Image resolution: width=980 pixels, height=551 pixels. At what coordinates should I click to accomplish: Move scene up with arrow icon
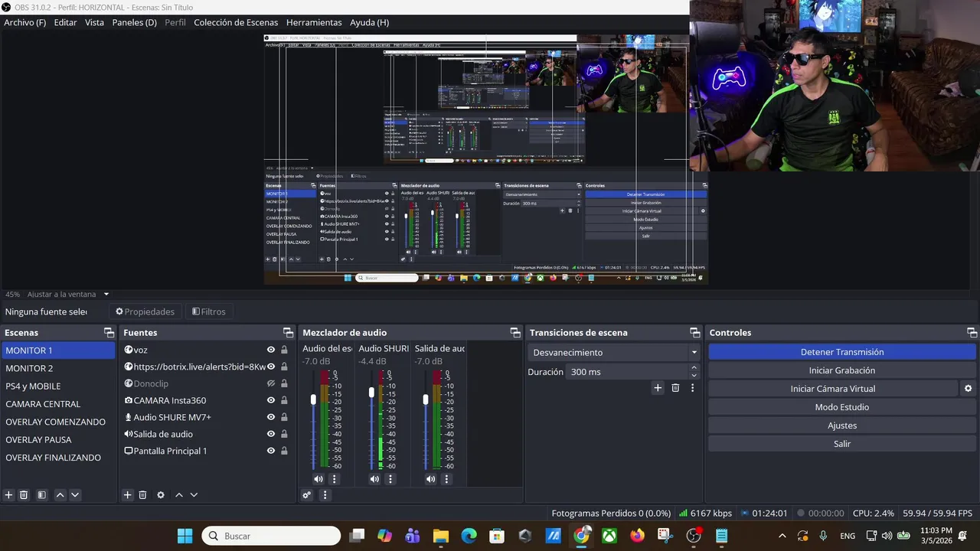click(x=60, y=495)
